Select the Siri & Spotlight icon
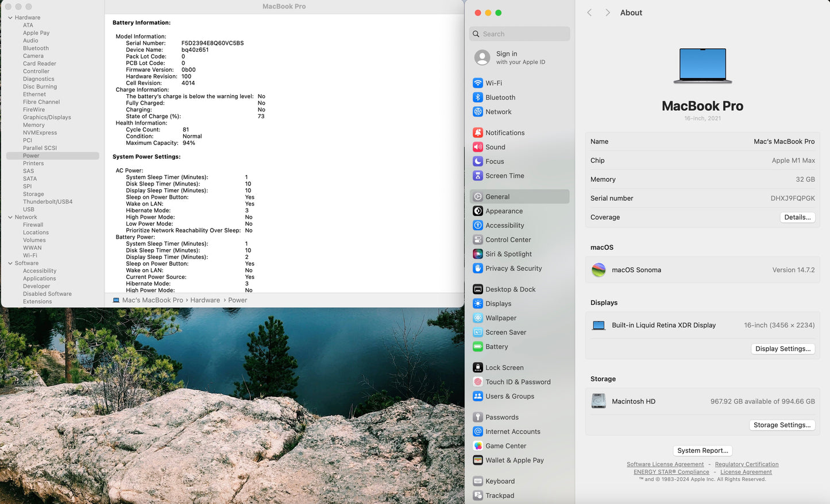 tap(477, 254)
